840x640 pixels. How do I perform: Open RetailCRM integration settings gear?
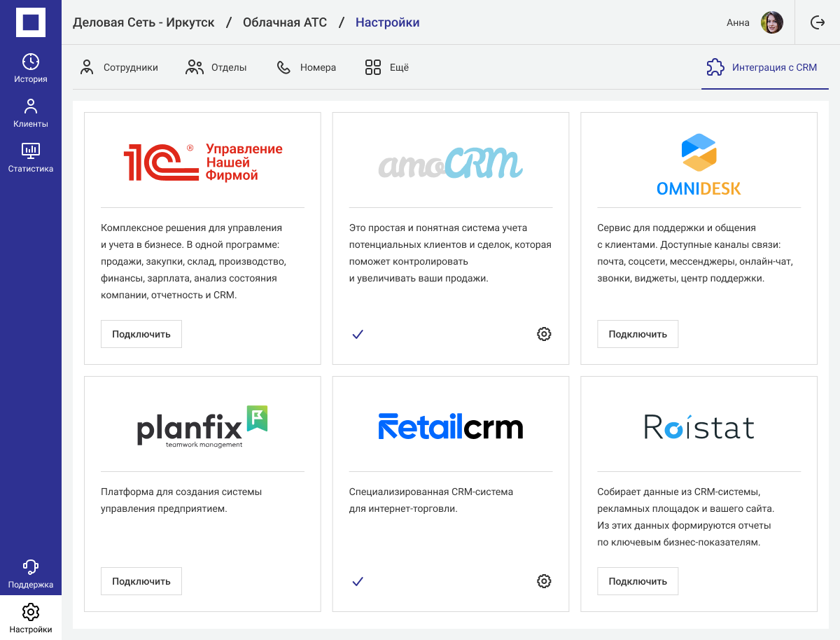point(544,581)
